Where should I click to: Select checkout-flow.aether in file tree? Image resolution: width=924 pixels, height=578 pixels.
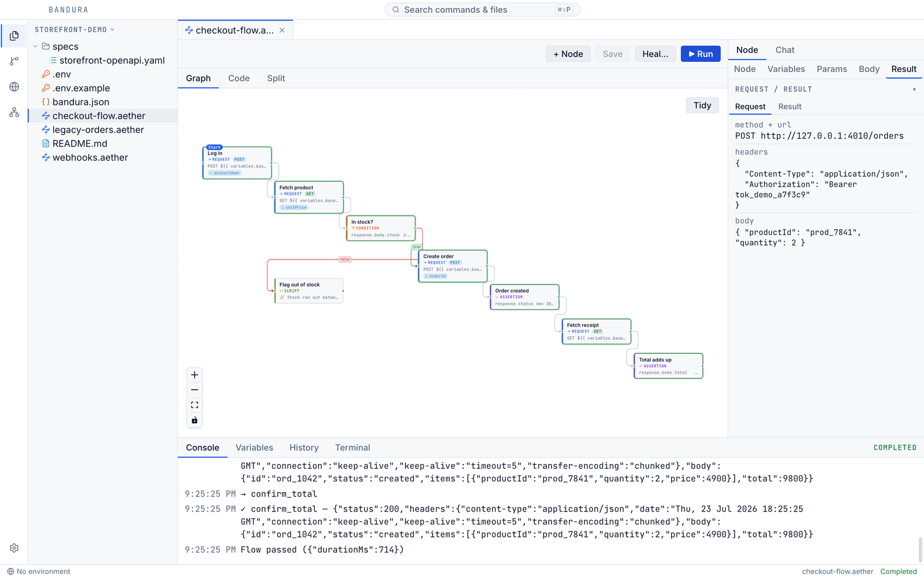[102, 116]
